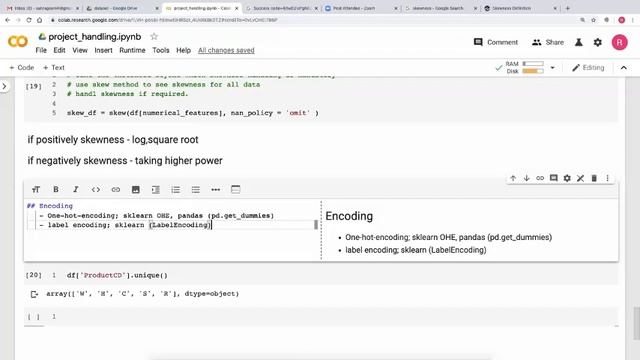Add a new Code cell
Viewport: 640px width, 360px height.
coord(22,67)
